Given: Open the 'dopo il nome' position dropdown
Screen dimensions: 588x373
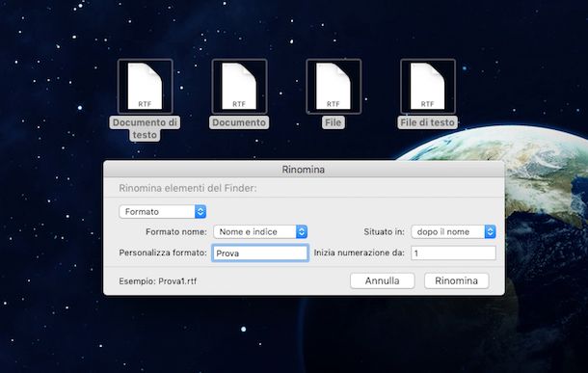Looking at the screenshot, I should pyautogui.click(x=453, y=231).
